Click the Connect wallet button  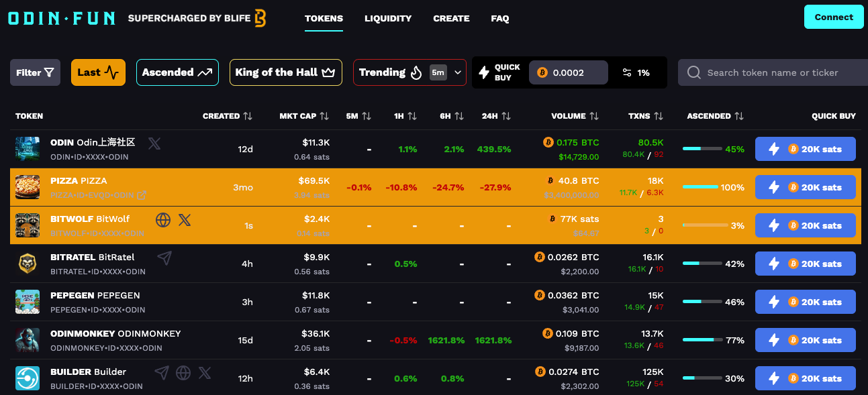834,17
